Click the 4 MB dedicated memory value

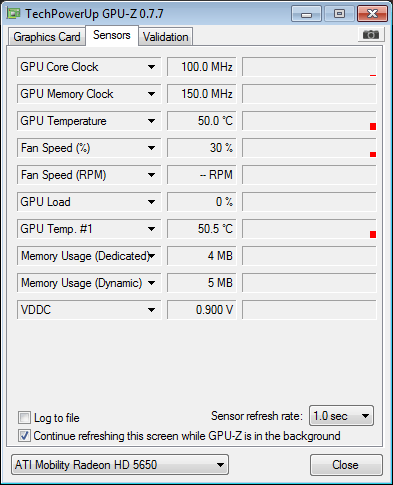[x=202, y=256]
